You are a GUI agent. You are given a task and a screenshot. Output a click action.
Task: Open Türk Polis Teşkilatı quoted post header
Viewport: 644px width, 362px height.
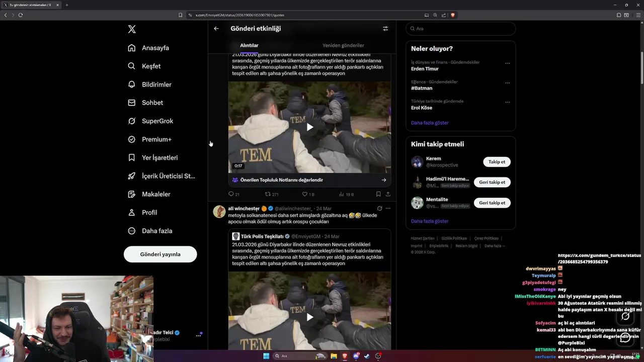coord(286,236)
